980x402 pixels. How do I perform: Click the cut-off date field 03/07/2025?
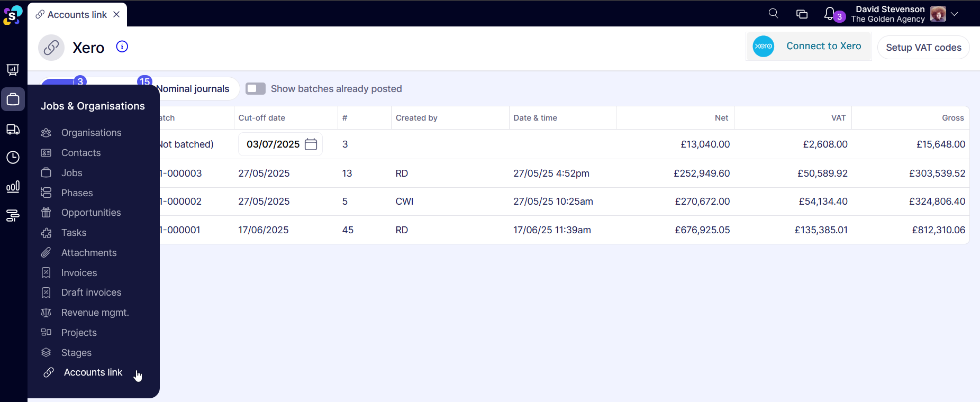pos(273,144)
